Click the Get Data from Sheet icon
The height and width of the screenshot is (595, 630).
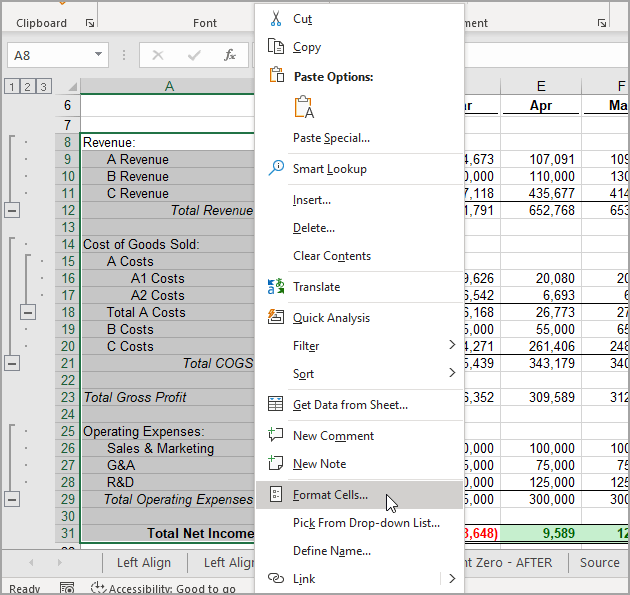pyautogui.click(x=276, y=404)
